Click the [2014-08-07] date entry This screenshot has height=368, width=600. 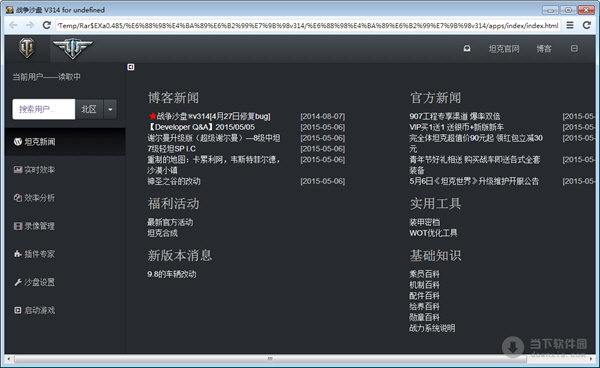323,116
